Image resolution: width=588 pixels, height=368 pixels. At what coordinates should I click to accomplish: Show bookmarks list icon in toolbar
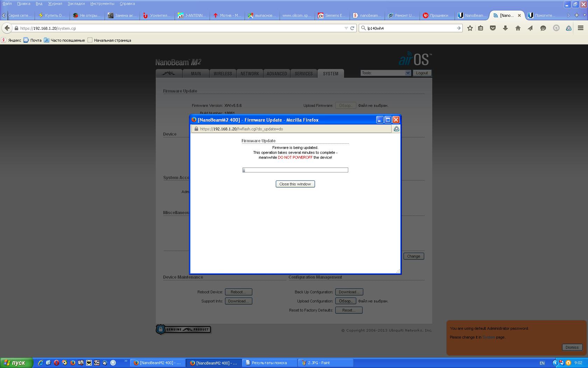pyautogui.click(x=481, y=28)
